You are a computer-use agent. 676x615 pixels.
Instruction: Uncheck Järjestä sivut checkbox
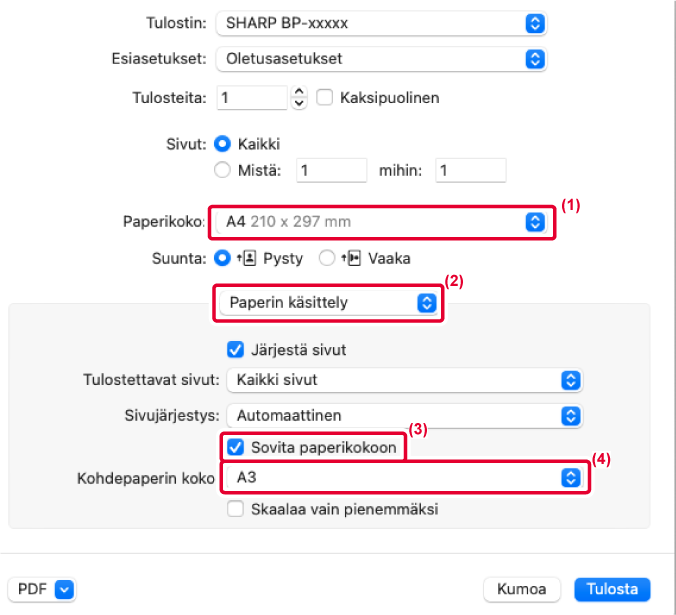pyautogui.click(x=235, y=350)
